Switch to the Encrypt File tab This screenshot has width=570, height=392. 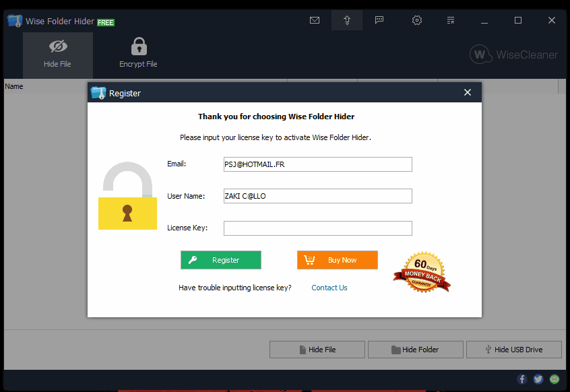pyautogui.click(x=138, y=53)
